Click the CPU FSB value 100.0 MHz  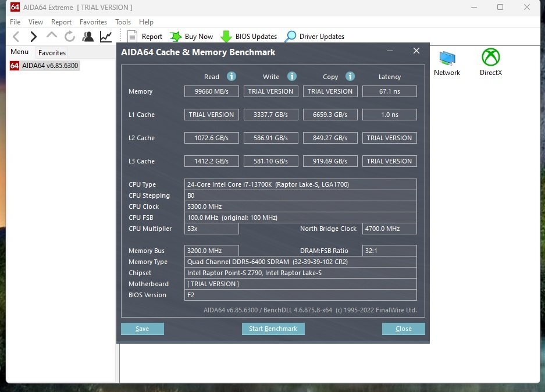(x=301, y=218)
